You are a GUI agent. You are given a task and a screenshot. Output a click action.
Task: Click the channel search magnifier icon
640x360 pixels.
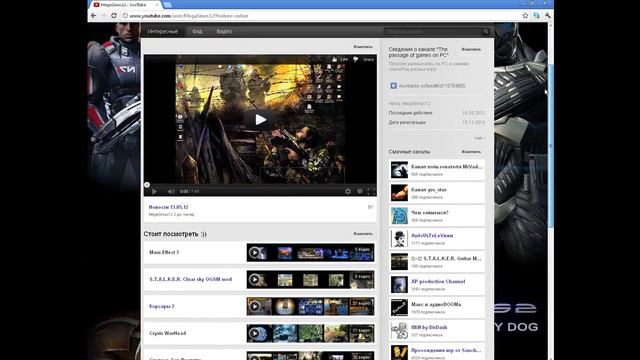pos(486,31)
